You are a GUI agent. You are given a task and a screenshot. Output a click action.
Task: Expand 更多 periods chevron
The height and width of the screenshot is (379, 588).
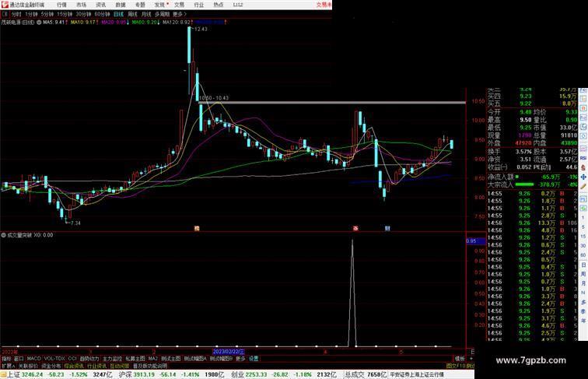180,14
